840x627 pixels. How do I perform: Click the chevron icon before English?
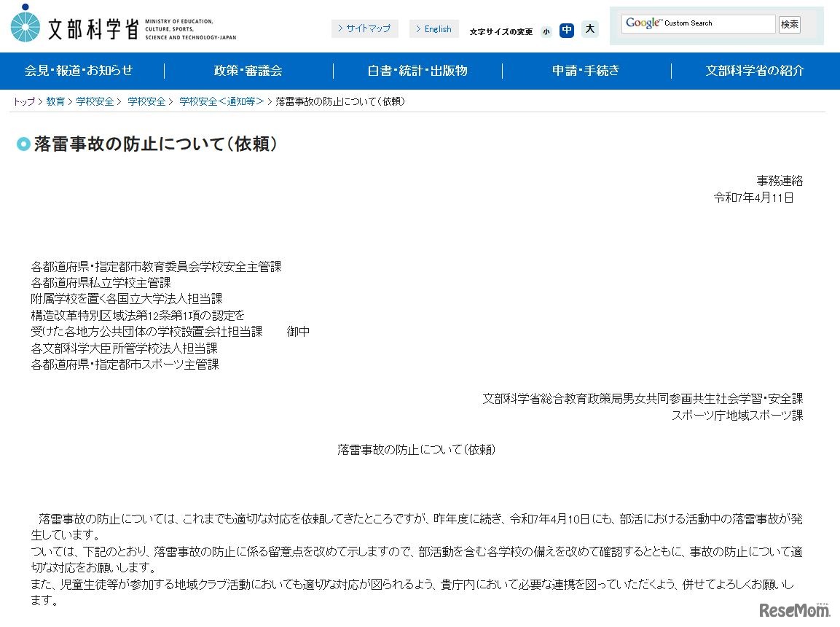(x=419, y=28)
